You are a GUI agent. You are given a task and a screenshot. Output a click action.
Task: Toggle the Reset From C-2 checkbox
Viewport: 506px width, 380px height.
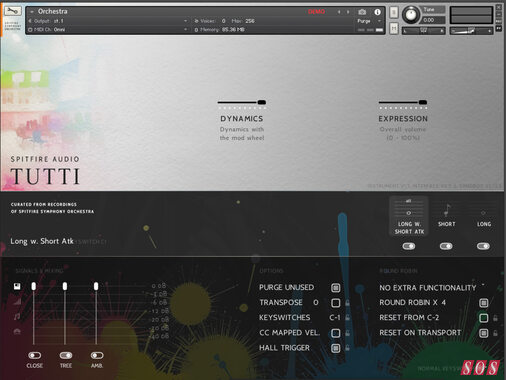point(484,318)
